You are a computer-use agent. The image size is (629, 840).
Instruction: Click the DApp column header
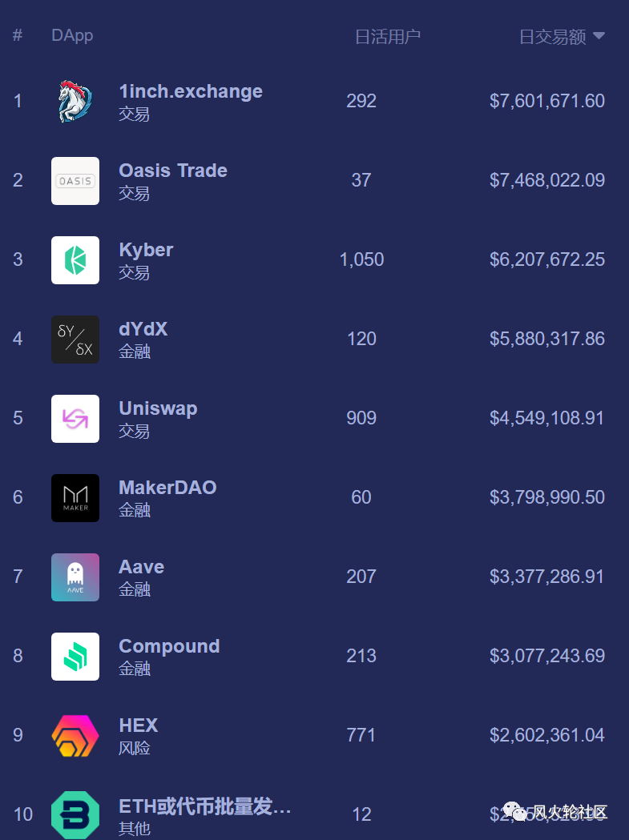tap(72, 35)
